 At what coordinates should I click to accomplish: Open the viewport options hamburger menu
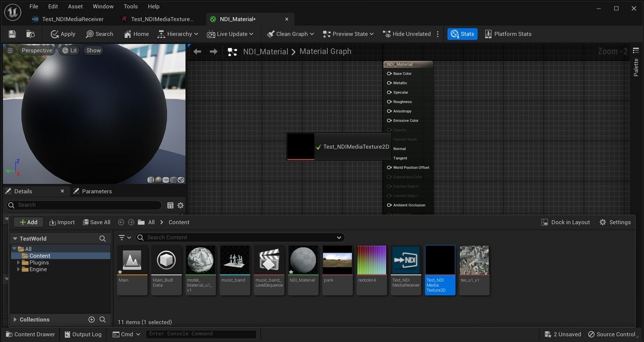tap(10, 50)
